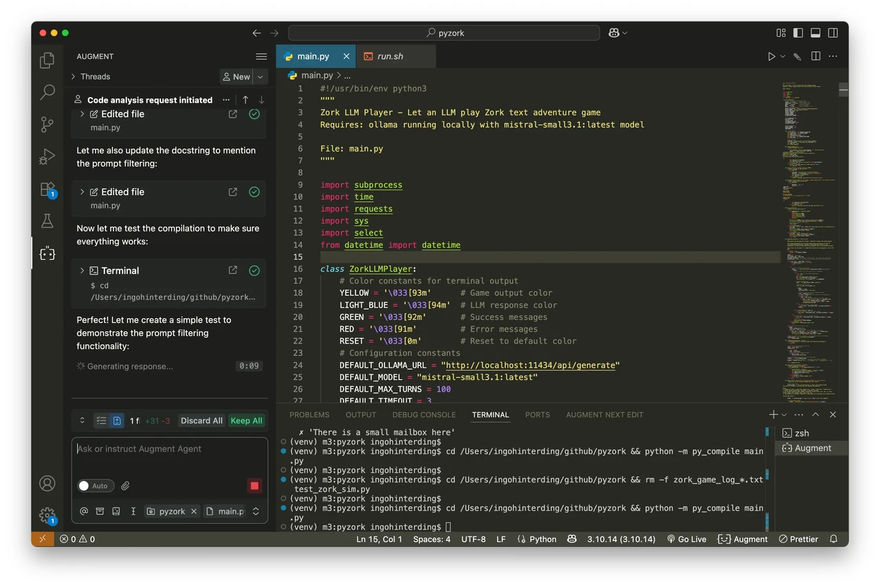Select the Augment terminal in terminal list
Viewport: 880px width, 588px height.
[811, 448]
